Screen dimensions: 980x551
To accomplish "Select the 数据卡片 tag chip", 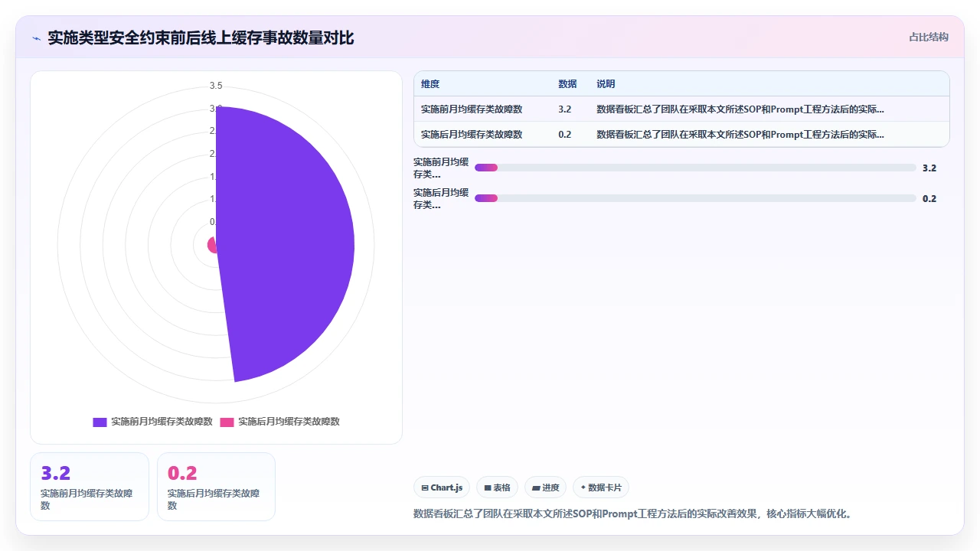I will click(601, 487).
